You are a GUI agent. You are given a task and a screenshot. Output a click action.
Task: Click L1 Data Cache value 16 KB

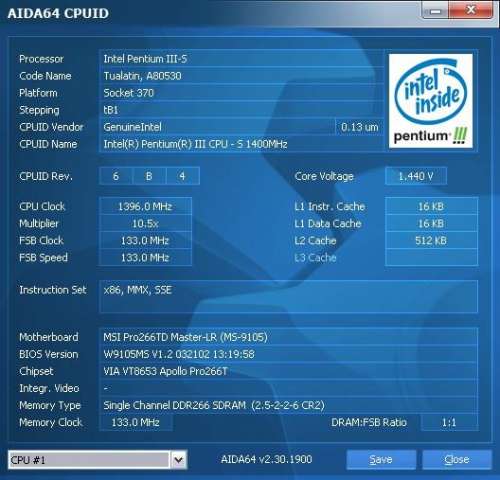[x=431, y=223]
